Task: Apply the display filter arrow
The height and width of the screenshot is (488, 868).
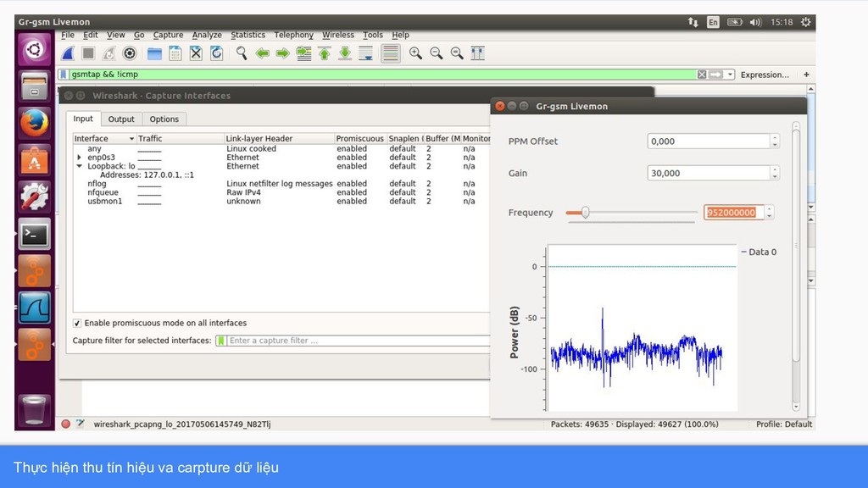Action: tap(715, 75)
